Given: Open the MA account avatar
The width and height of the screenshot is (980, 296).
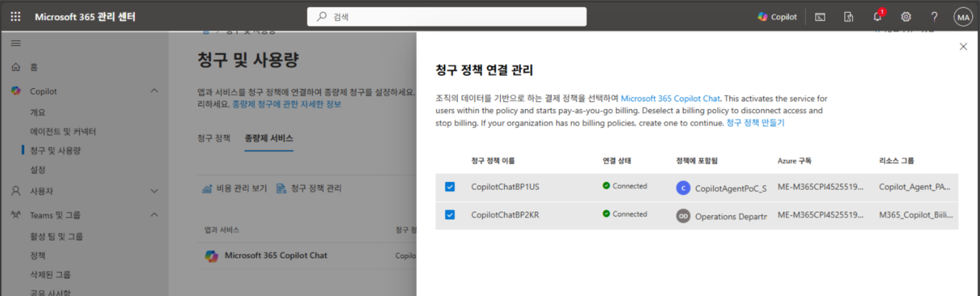Looking at the screenshot, I should click(963, 16).
